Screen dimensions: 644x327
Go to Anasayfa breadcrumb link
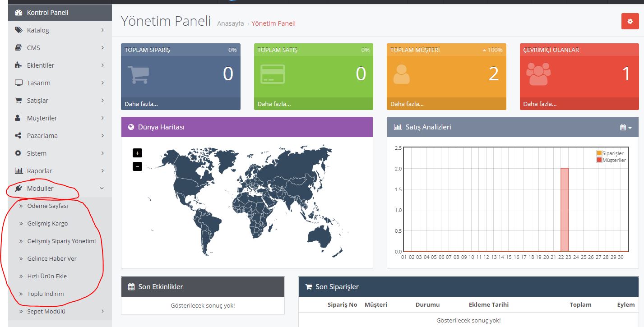(x=230, y=23)
